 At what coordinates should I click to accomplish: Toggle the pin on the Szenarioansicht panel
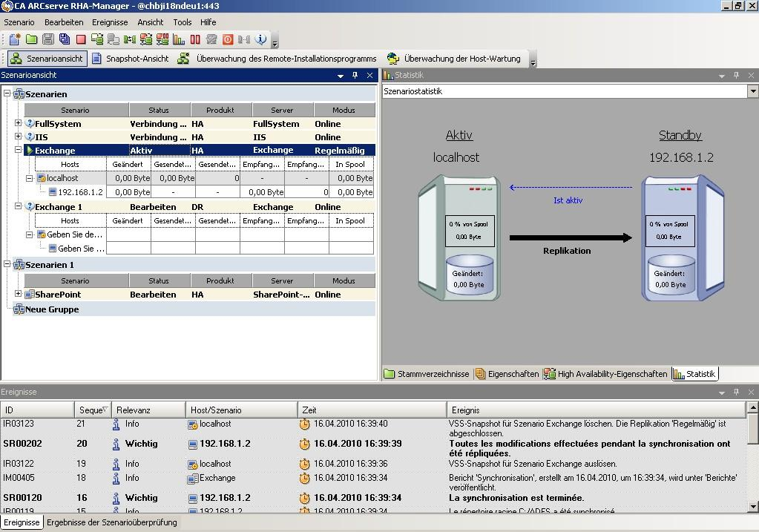[355, 76]
